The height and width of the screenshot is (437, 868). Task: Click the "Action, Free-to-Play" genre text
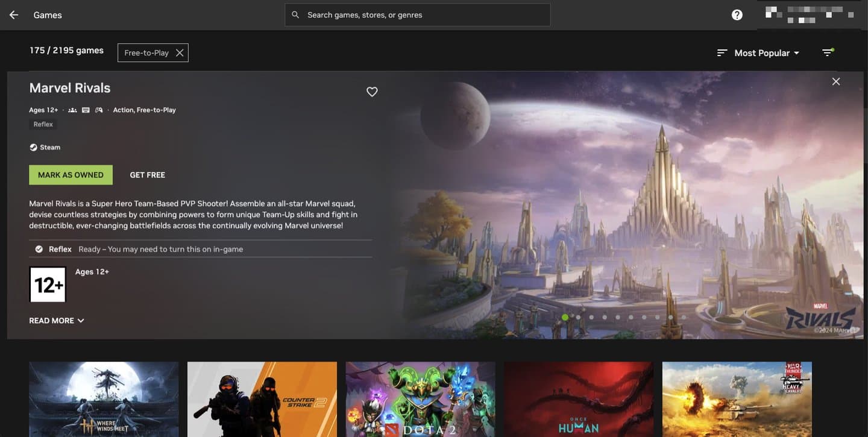pyautogui.click(x=145, y=110)
